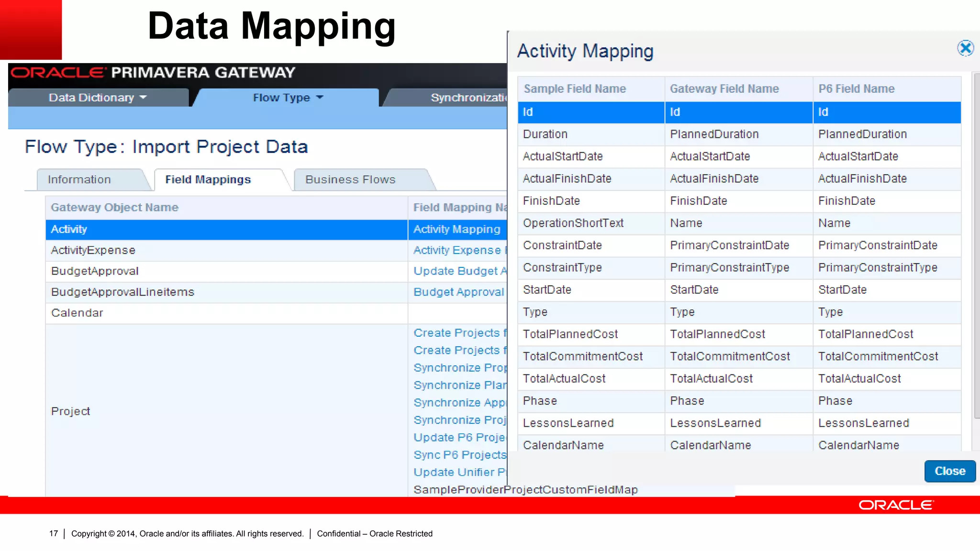Image resolution: width=980 pixels, height=551 pixels.
Task: Close the Activity Mapping dialog with X icon
Action: [x=965, y=48]
